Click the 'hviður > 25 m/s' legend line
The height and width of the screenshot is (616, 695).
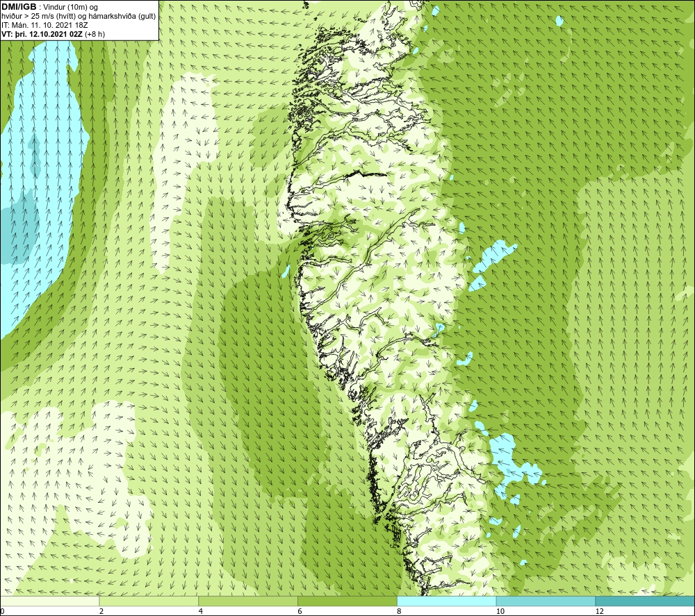[79, 17]
